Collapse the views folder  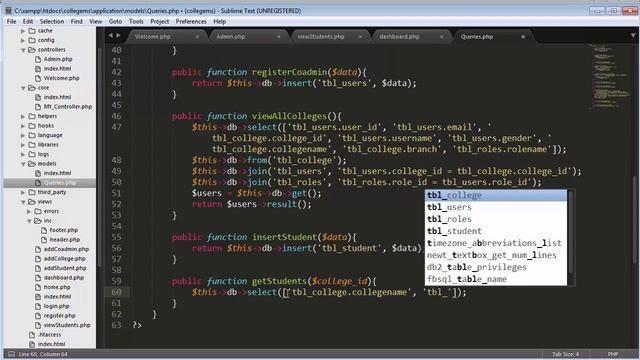(x=23, y=202)
